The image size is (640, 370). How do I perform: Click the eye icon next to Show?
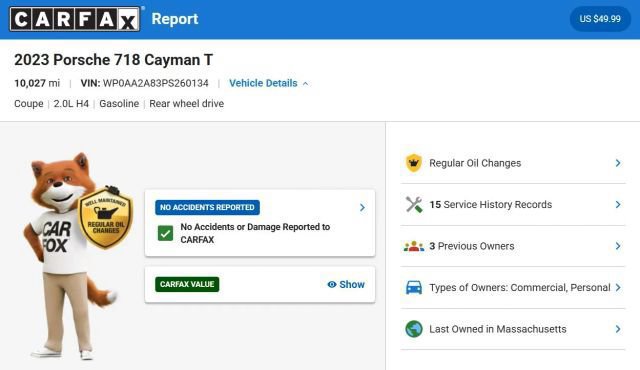pos(332,284)
